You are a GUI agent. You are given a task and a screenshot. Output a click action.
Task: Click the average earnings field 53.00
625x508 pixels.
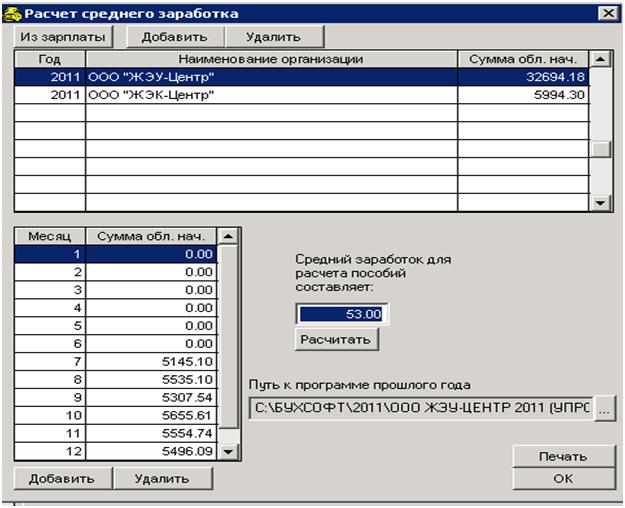(342, 314)
